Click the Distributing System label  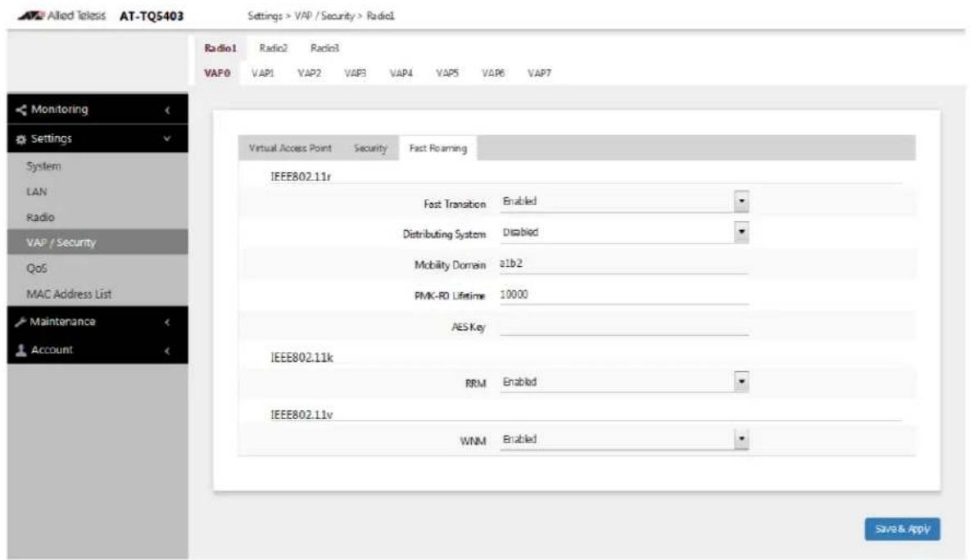pos(444,234)
